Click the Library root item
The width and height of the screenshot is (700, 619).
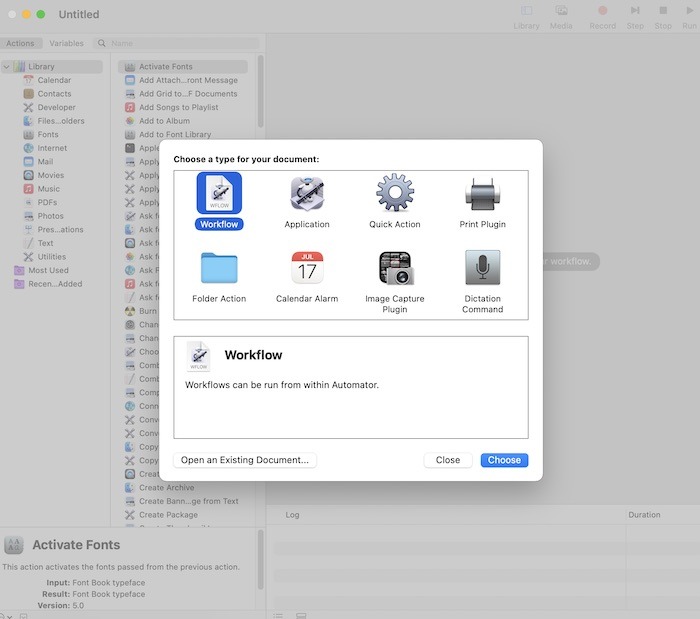(x=52, y=66)
